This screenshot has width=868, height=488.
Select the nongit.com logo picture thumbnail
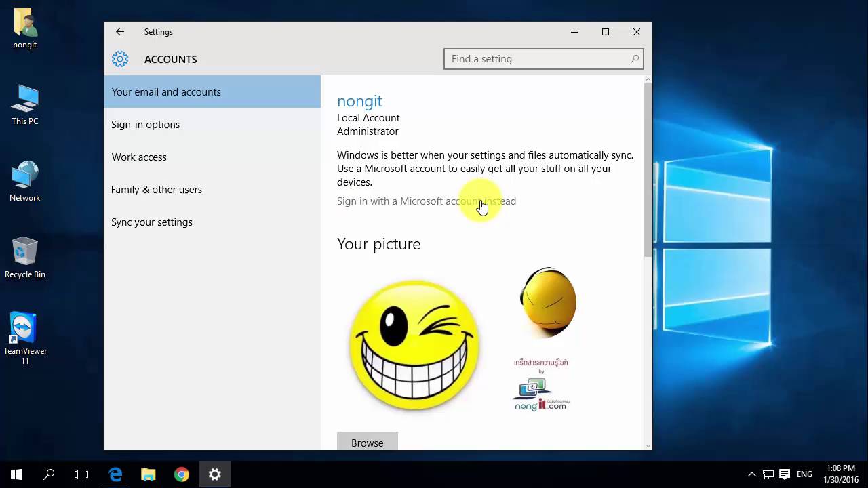point(541,384)
